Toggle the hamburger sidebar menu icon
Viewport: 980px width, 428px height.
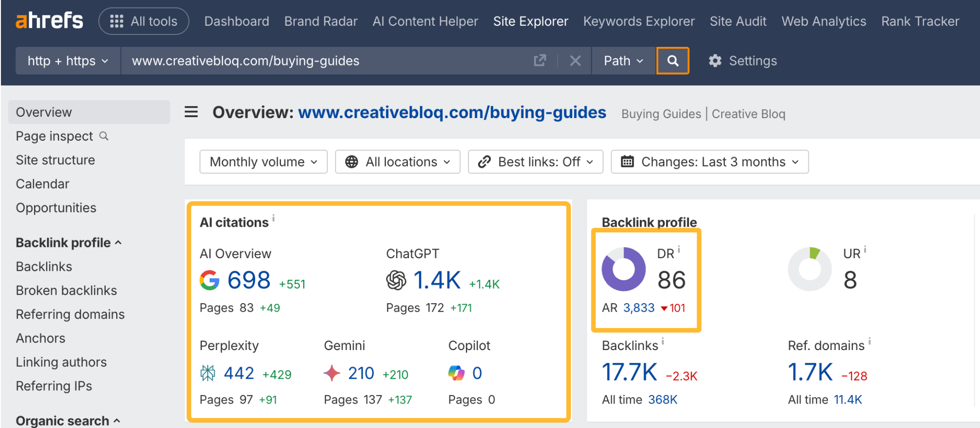(x=191, y=112)
